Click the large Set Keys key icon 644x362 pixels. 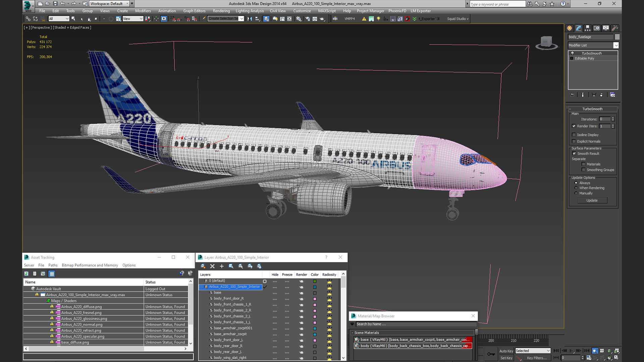(x=491, y=354)
